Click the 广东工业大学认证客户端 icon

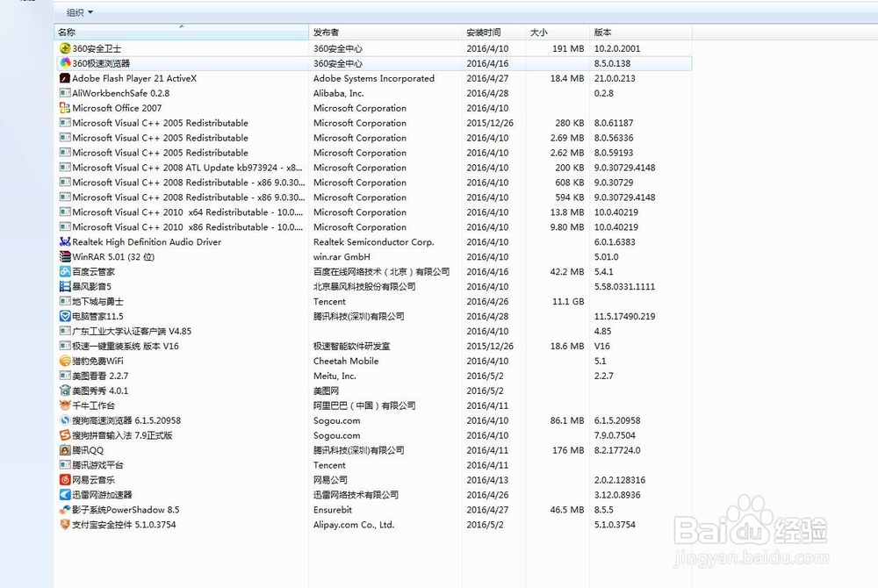pyautogui.click(x=65, y=331)
